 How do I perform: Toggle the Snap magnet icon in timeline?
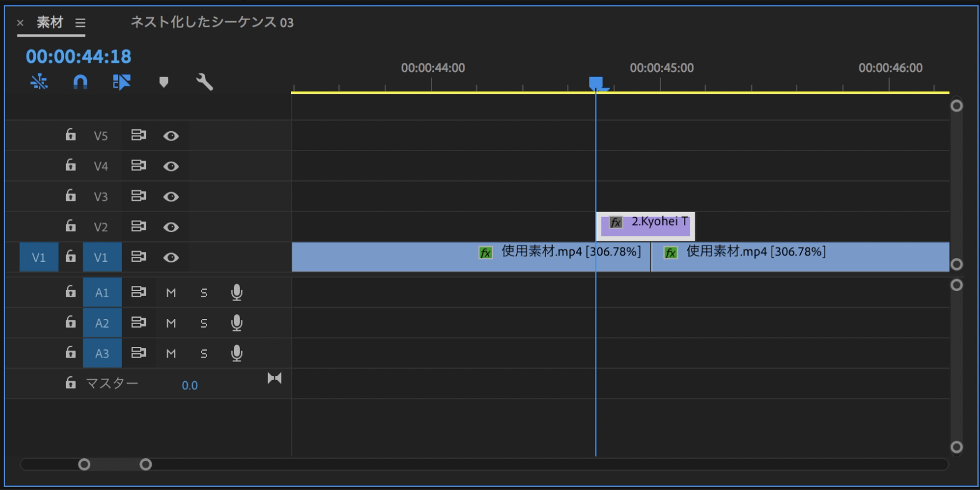(80, 82)
